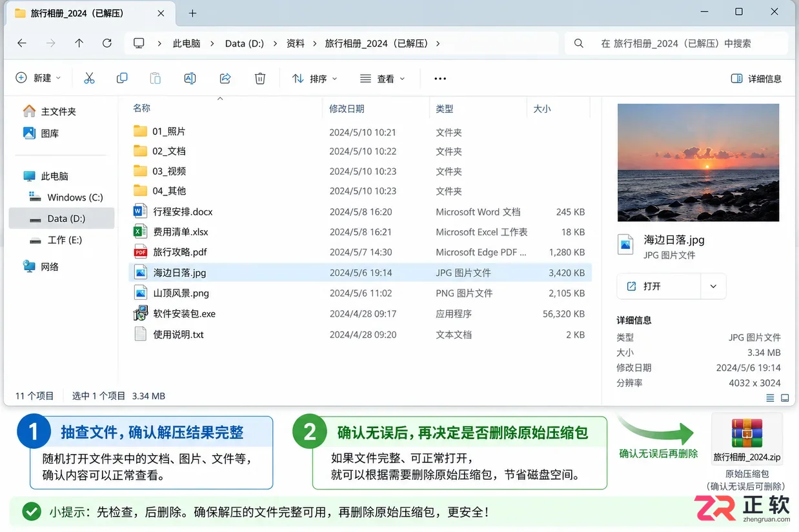Refresh the current folder view
Viewport: 799px width, 532px height.
pos(107,43)
